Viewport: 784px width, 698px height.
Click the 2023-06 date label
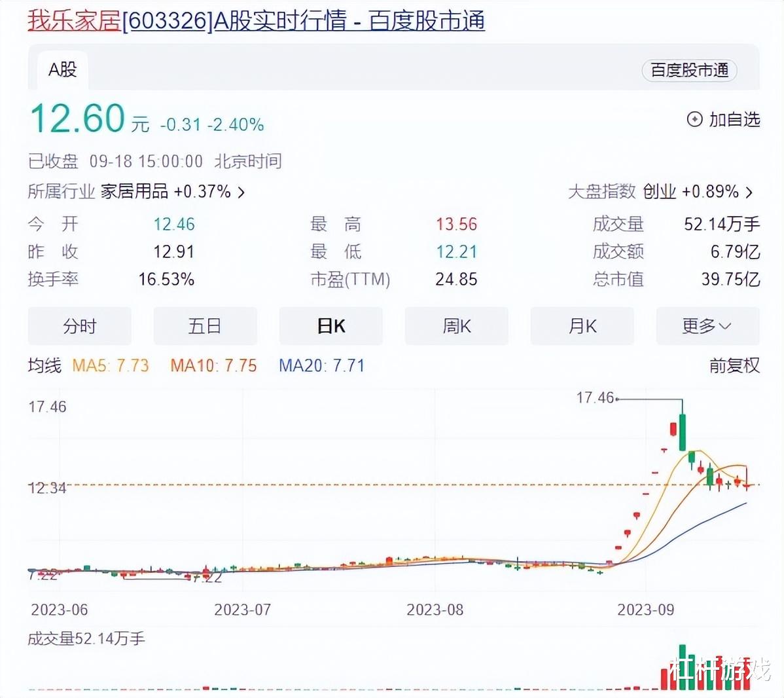point(60,610)
